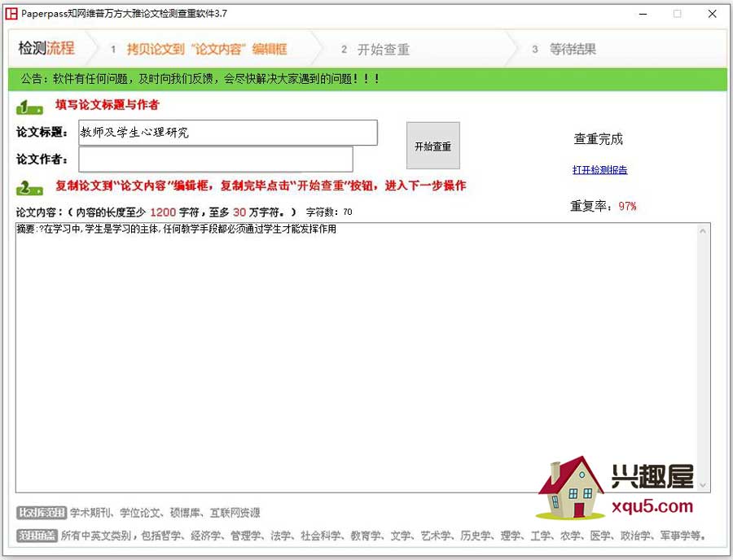Image resolution: width=733 pixels, height=560 pixels.
Task: Select step 3 等待结果 in the workflow bar
Action: [x=564, y=49]
